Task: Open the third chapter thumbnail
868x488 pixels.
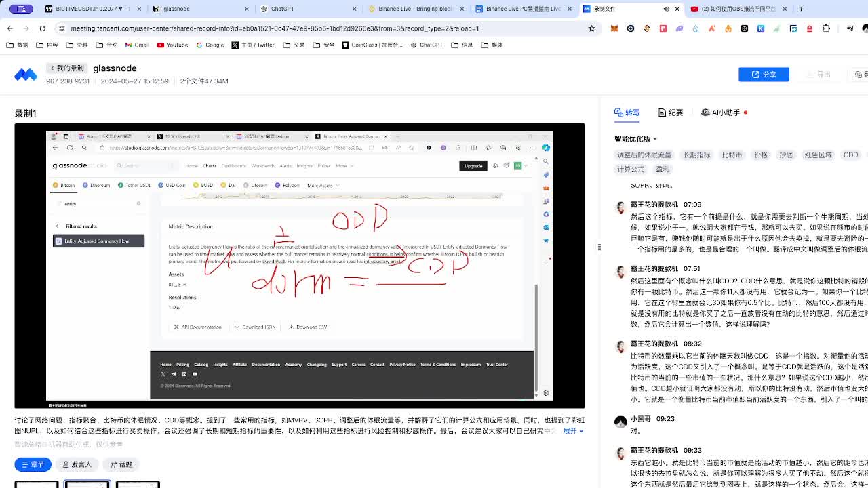Action: [x=138, y=485]
